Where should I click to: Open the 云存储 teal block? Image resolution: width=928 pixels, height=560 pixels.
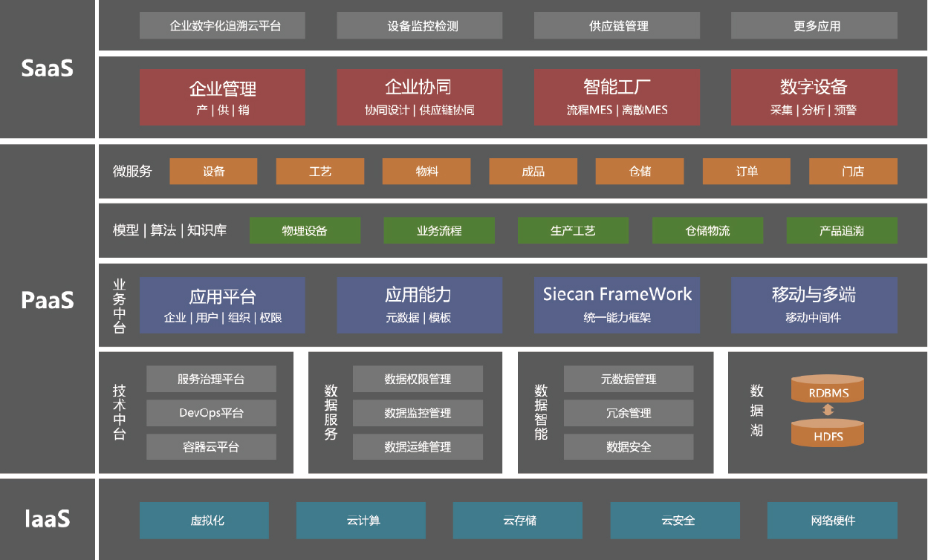point(518,521)
